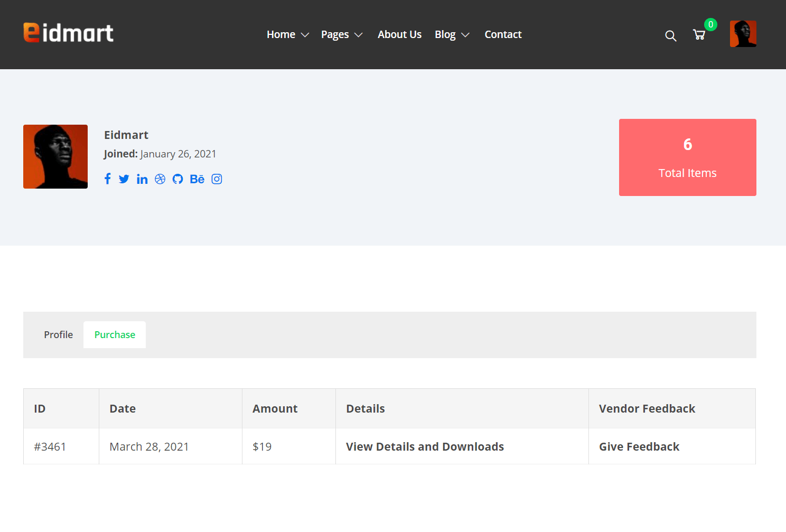Screen dimensions: 786x532
Task: Click the eidmart logo
Action: click(68, 33)
